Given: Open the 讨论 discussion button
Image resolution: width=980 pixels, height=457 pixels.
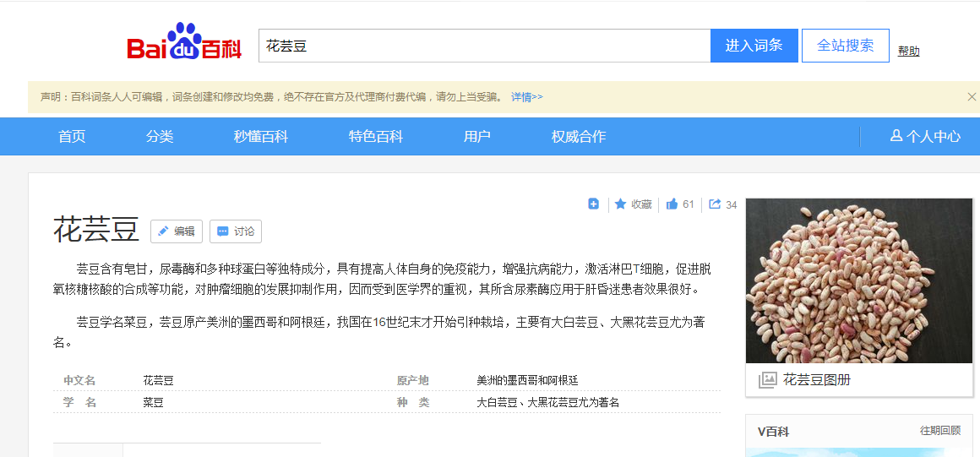Looking at the screenshot, I should [236, 231].
